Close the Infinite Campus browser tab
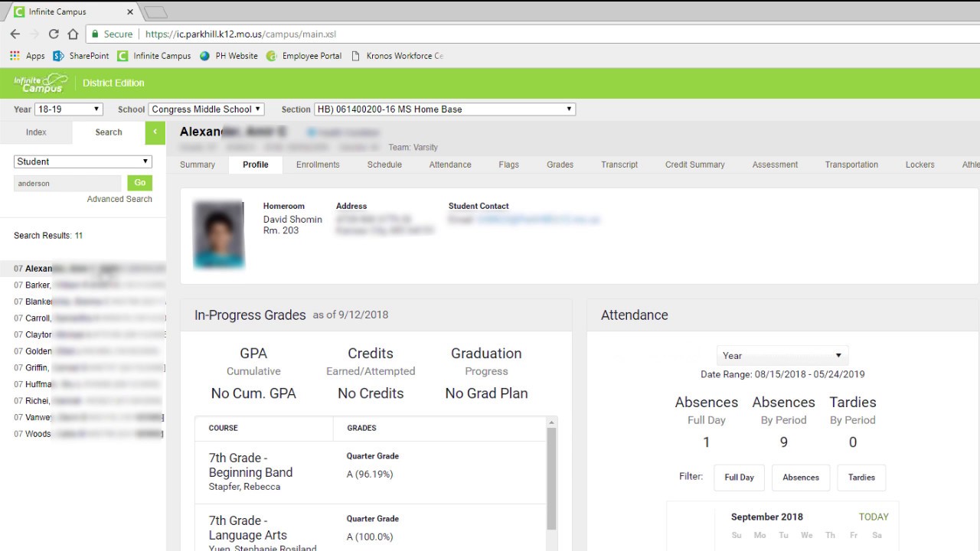This screenshot has width=980, height=551. (130, 12)
